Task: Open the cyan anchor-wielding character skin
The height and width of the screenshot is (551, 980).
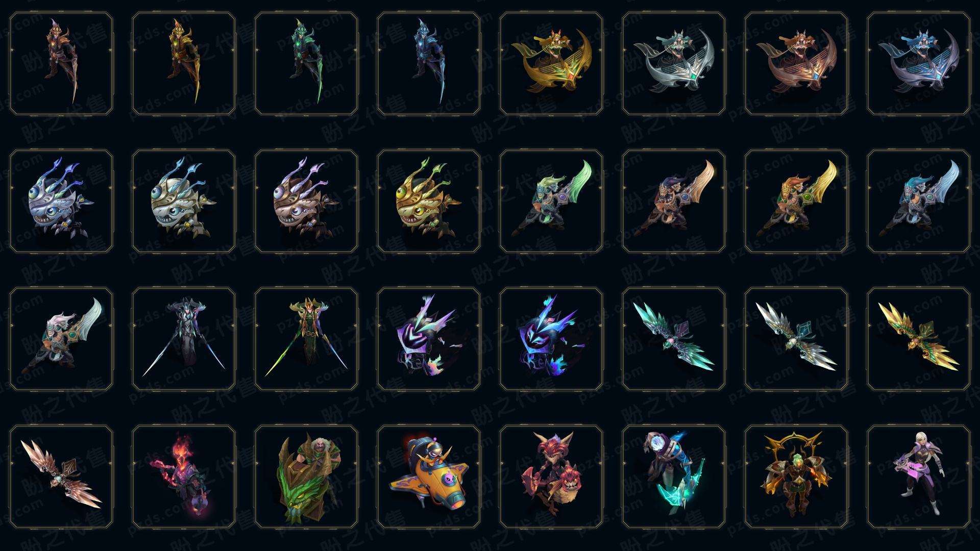Action: 674,477
